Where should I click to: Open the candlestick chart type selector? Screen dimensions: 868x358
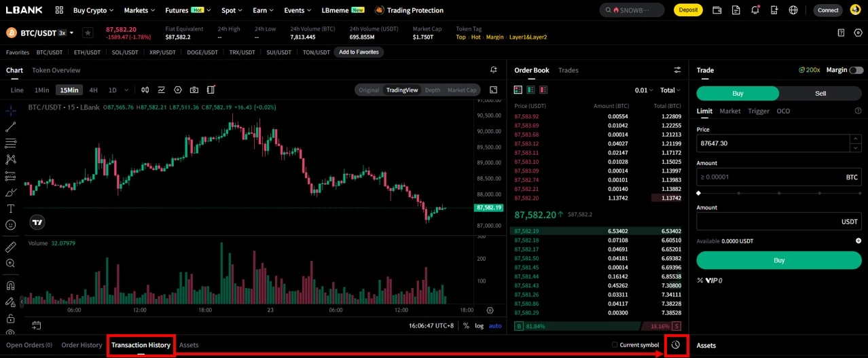click(145, 90)
